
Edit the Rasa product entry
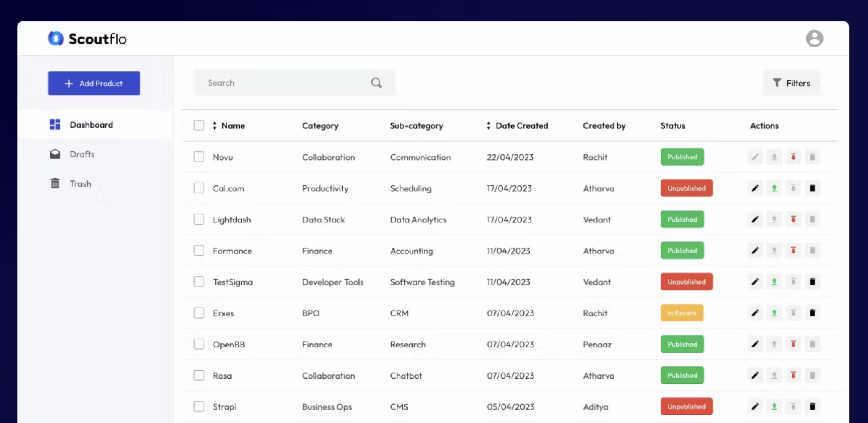coord(755,375)
